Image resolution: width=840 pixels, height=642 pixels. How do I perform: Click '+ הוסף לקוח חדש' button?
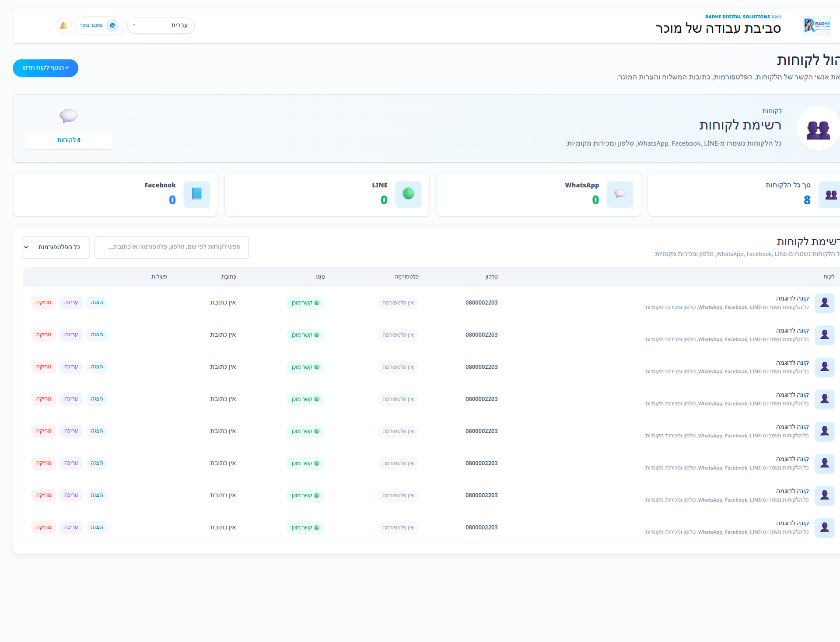click(45, 68)
